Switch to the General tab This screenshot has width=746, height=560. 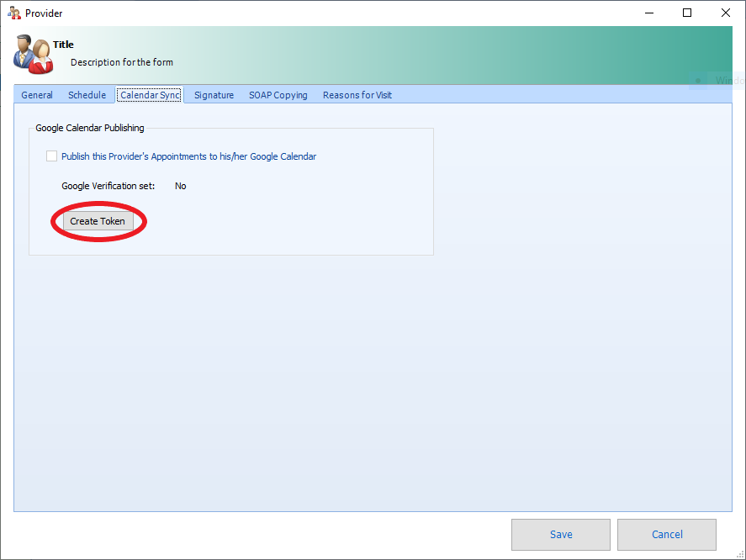37,95
